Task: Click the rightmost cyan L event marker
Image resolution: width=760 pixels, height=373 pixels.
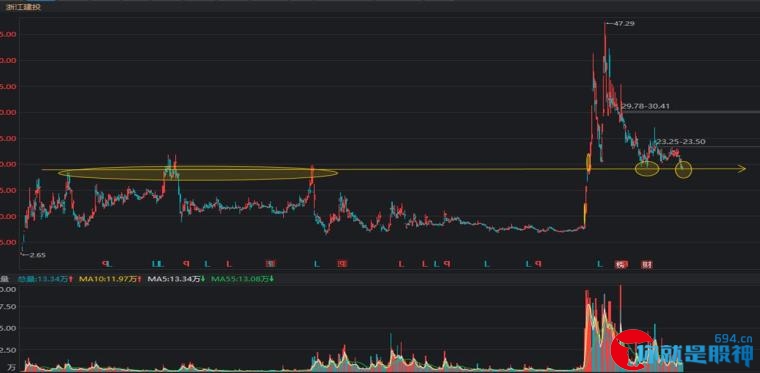Action: [x=600, y=264]
